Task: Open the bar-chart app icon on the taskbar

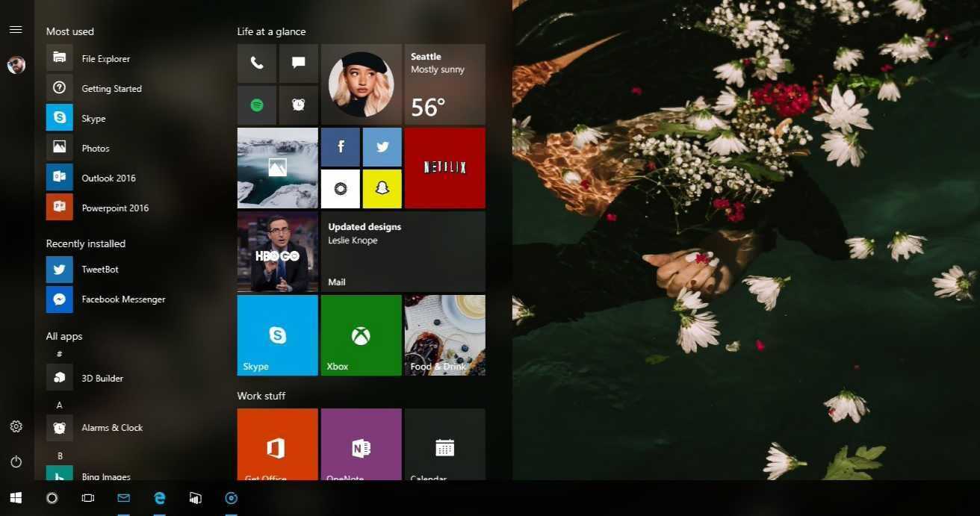Action: [195, 498]
